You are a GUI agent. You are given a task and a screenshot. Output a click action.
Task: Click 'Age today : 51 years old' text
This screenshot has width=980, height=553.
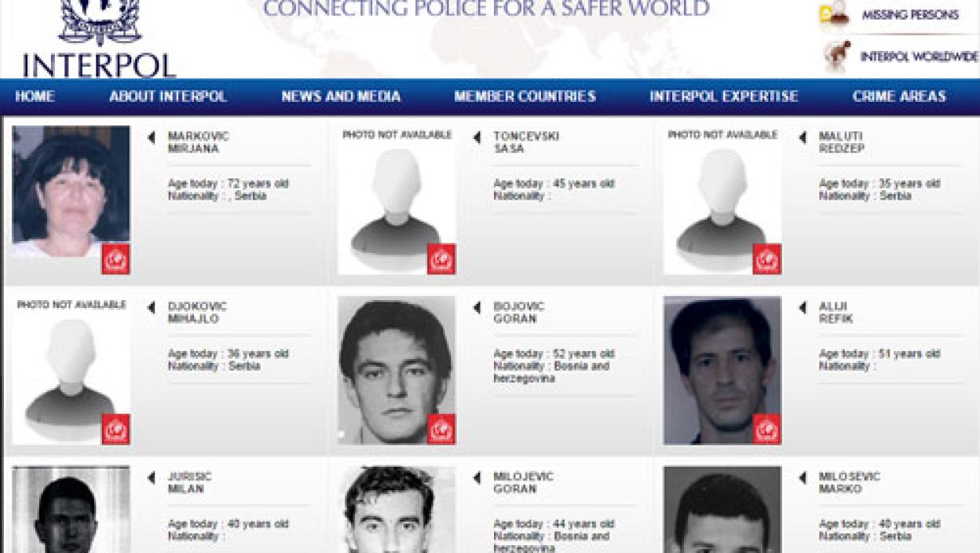click(879, 354)
